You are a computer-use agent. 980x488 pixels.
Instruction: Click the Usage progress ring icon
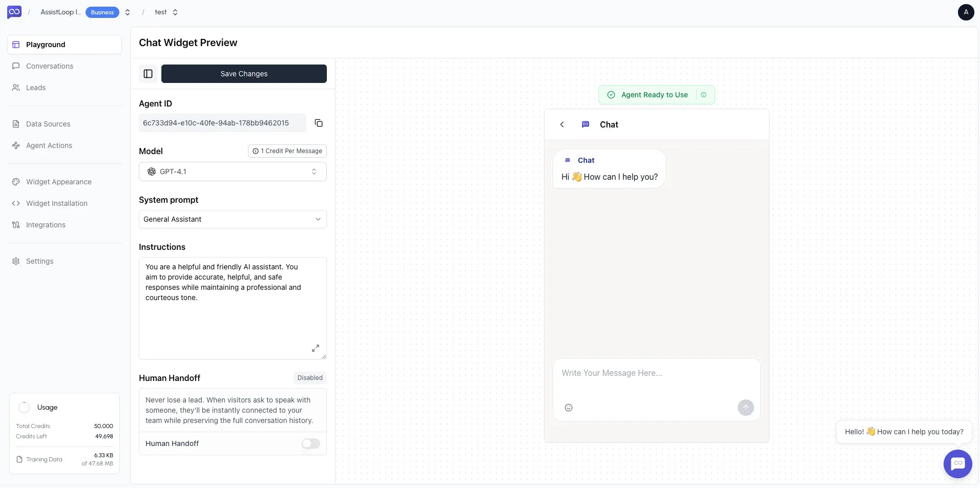pos(24,408)
